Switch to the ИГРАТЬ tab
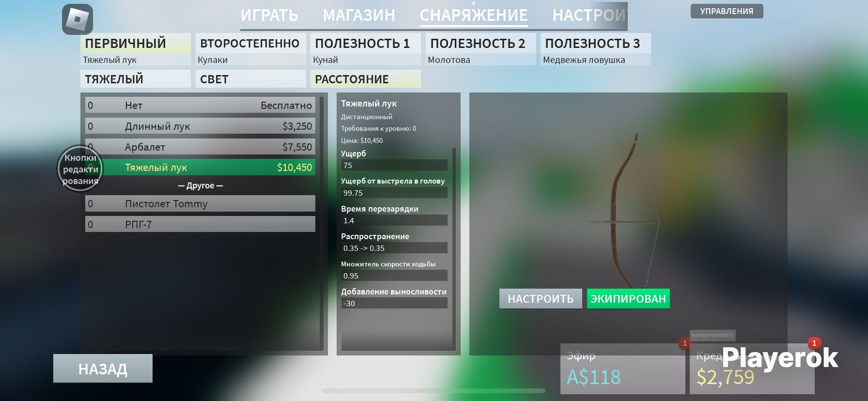 click(x=269, y=15)
